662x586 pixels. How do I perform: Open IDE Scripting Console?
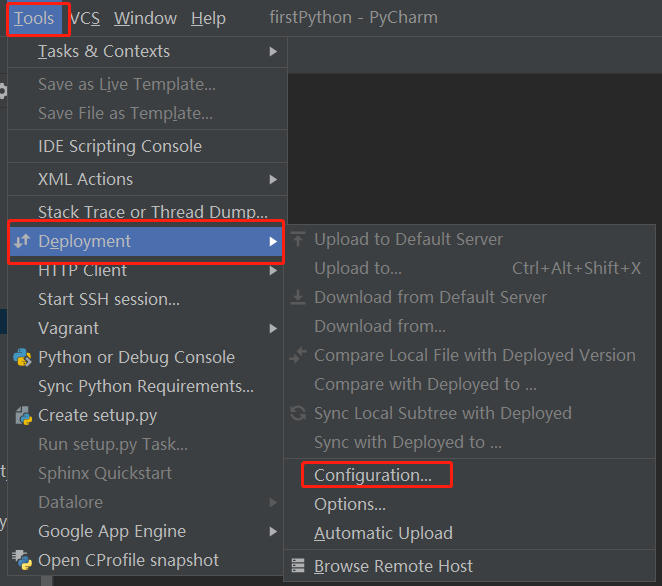click(147, 146)
